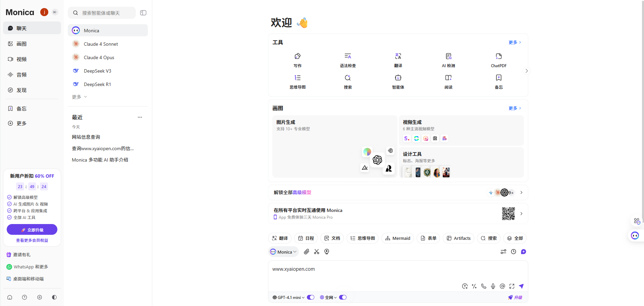Open the 全网 search scope dropdown

point(328,297)
